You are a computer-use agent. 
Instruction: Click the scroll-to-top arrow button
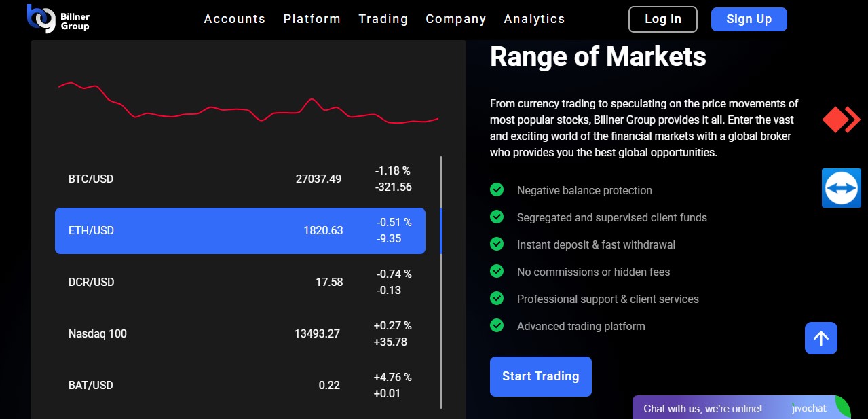point(820,338)
